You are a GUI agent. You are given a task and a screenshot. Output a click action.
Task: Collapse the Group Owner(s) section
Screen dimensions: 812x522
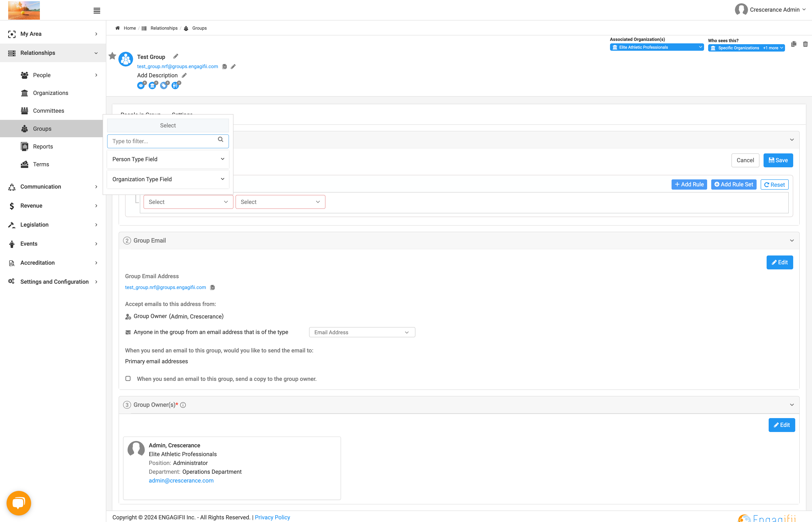(792, 405)
